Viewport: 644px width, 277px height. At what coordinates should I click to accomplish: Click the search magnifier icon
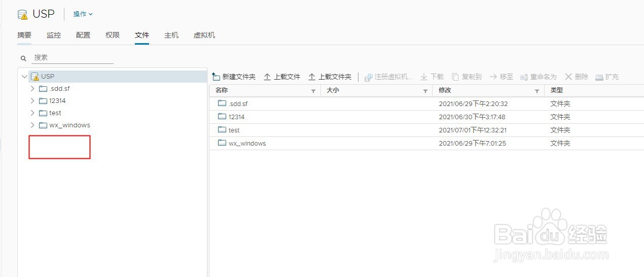point(23,58)
